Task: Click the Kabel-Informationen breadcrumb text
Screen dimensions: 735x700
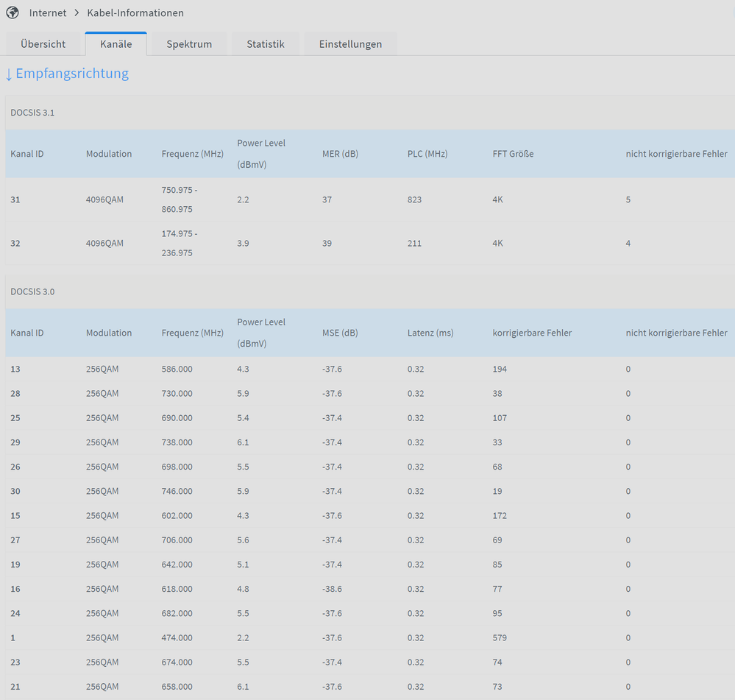Action: 135,13
